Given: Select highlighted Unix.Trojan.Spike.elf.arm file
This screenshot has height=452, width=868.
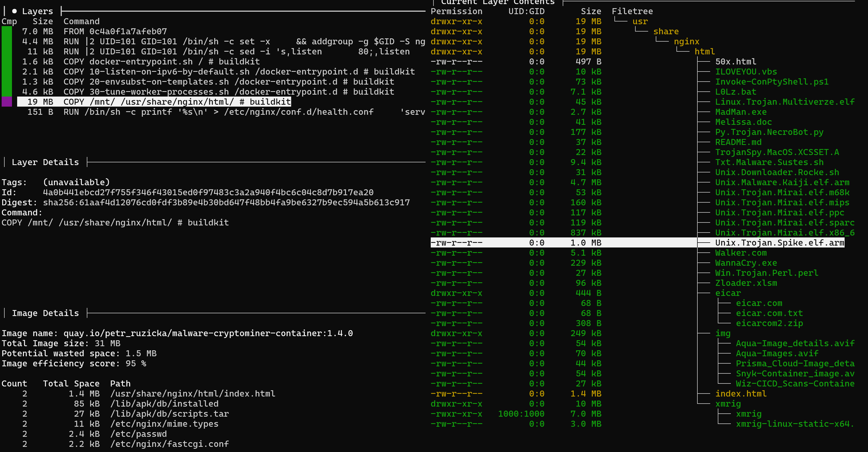Looking at the screenshot, I should pyautogui.click(x=779, y=243).
